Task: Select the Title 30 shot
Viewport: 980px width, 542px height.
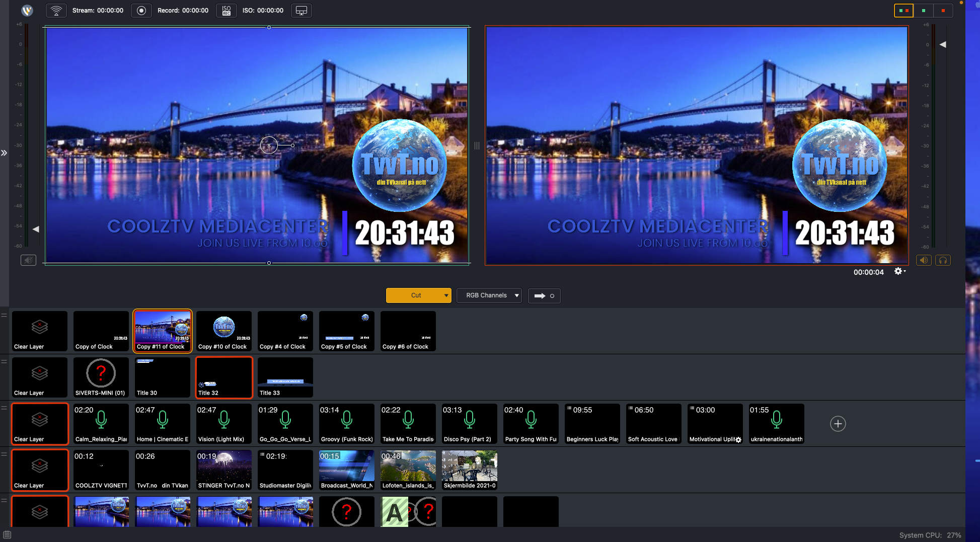Action: 163,377
